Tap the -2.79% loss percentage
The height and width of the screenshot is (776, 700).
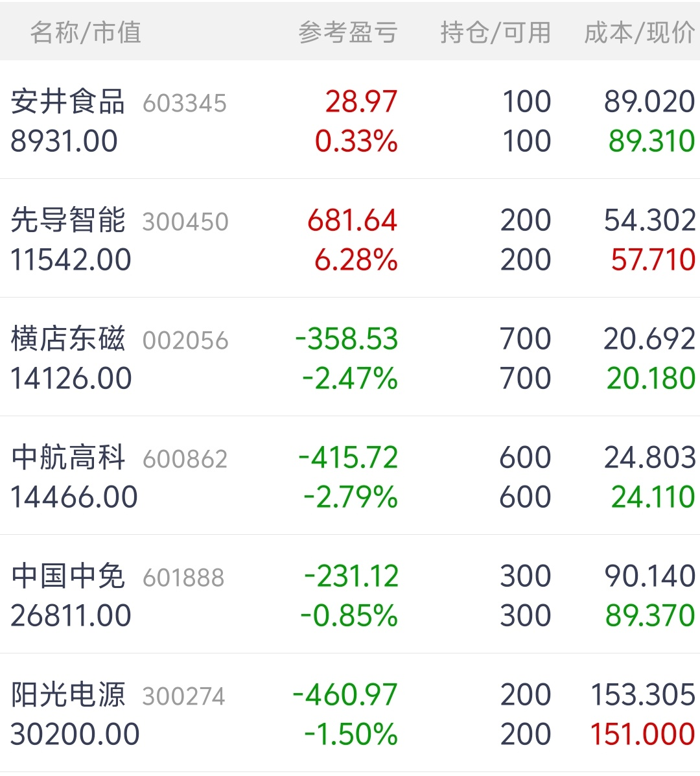coord(351,497)
